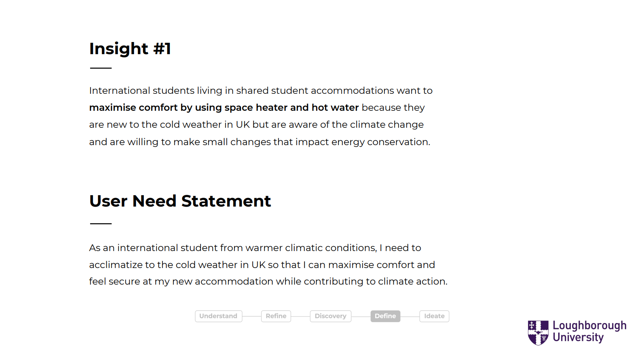Select the Understand stage in the process bar

coord(218,316)
